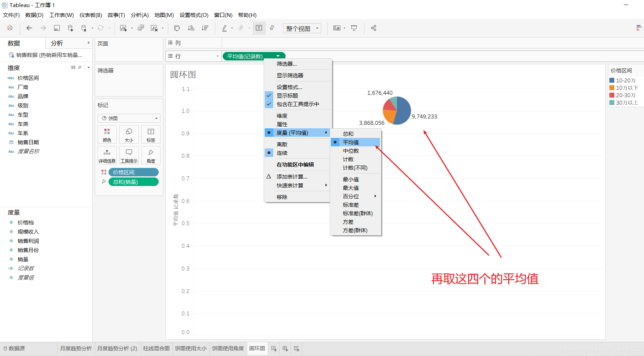Viewport: 644px width, 356px height.
Task: Open the dimensions pane dropdown arrow
Action: pyautogui.click(x=88, y=67)
